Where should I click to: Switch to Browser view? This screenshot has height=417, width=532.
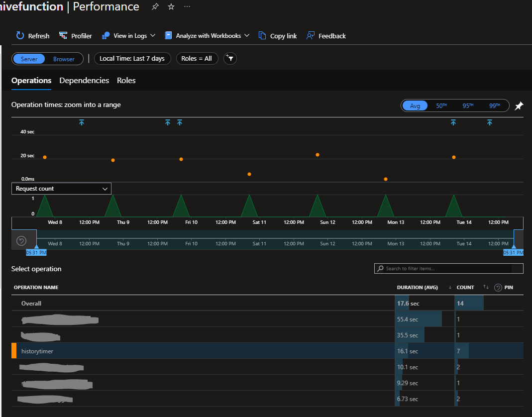pos(64,59)
